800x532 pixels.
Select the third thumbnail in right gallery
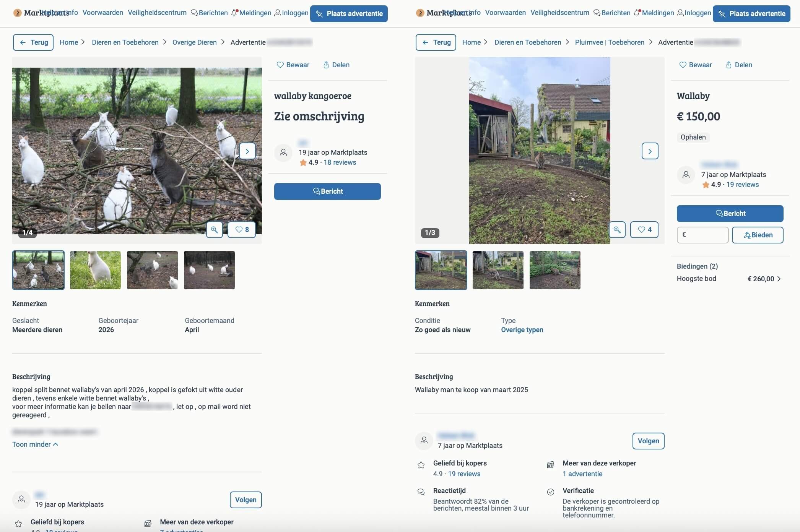click(555, 270)
